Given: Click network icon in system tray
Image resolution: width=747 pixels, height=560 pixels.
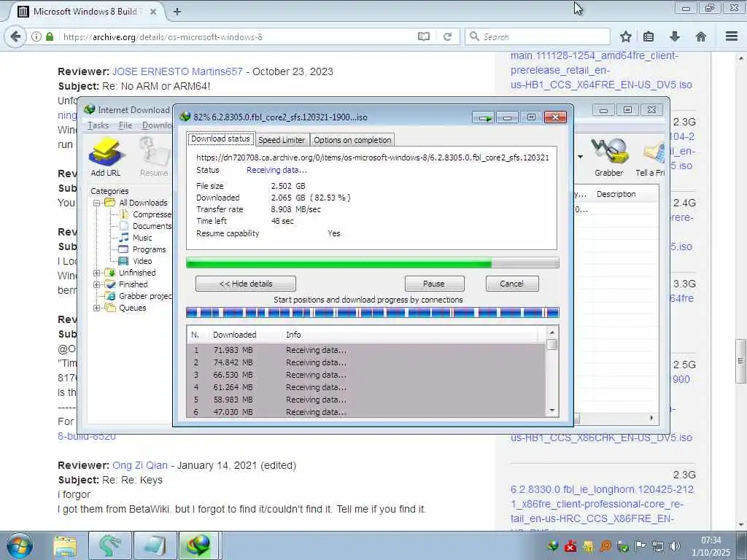Looking at the screenshot, I should coord(658,546).
